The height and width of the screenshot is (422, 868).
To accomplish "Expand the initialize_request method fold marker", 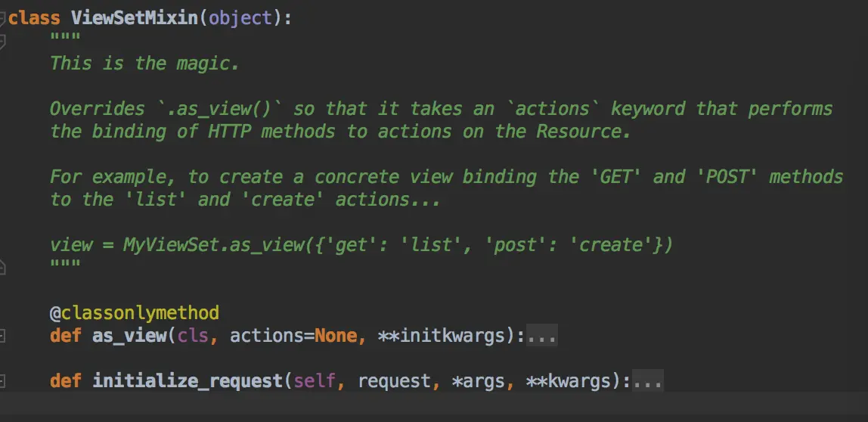I will click(x=2, y=381).
